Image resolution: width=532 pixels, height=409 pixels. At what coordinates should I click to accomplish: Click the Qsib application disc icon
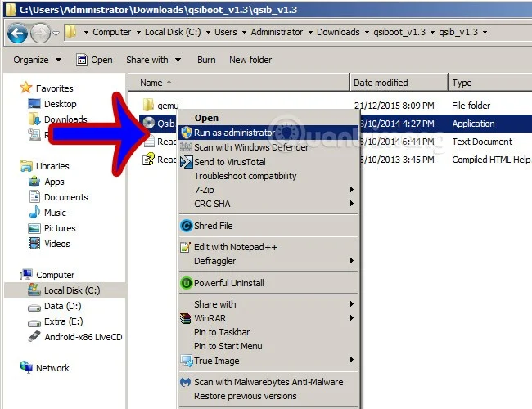(x=148, y=123)
